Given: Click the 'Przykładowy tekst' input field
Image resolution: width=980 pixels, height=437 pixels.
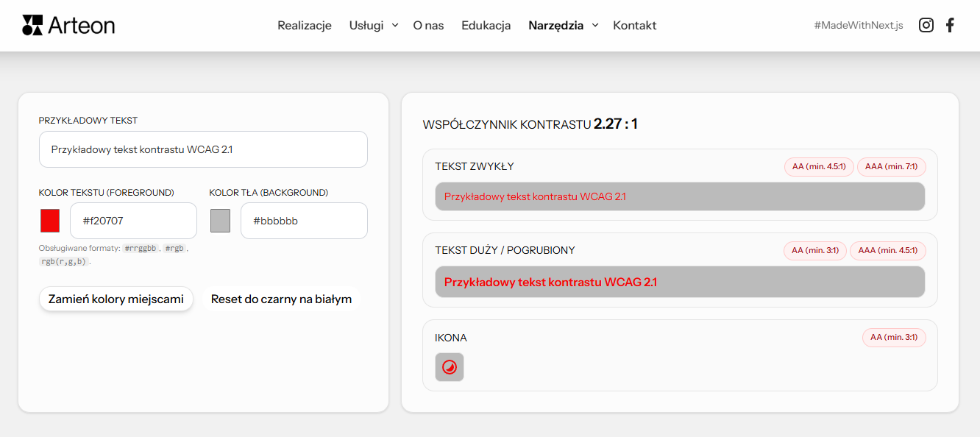Looking at the screenshot, I should point(203,149).
